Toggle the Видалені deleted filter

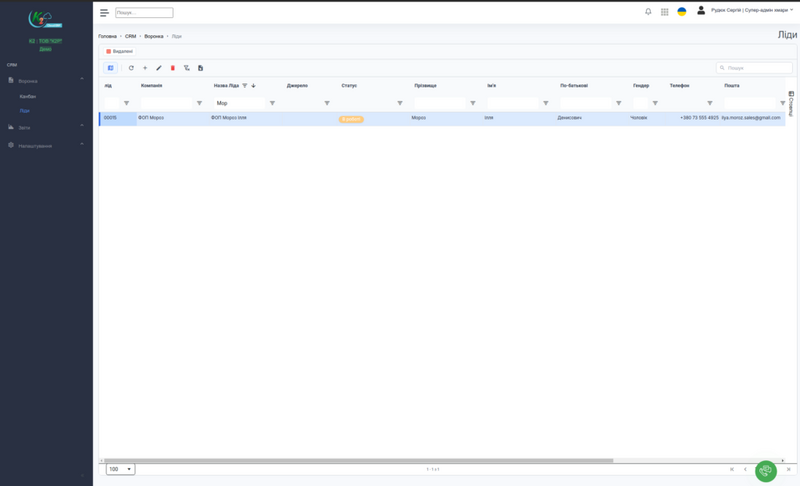click(x=120, y=51)
